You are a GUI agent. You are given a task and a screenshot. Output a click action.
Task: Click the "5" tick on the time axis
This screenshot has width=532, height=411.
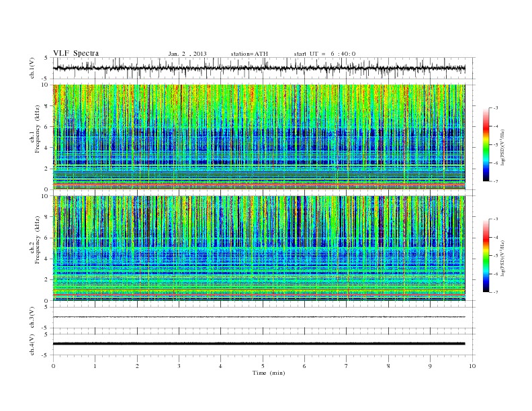pos(263,366)
